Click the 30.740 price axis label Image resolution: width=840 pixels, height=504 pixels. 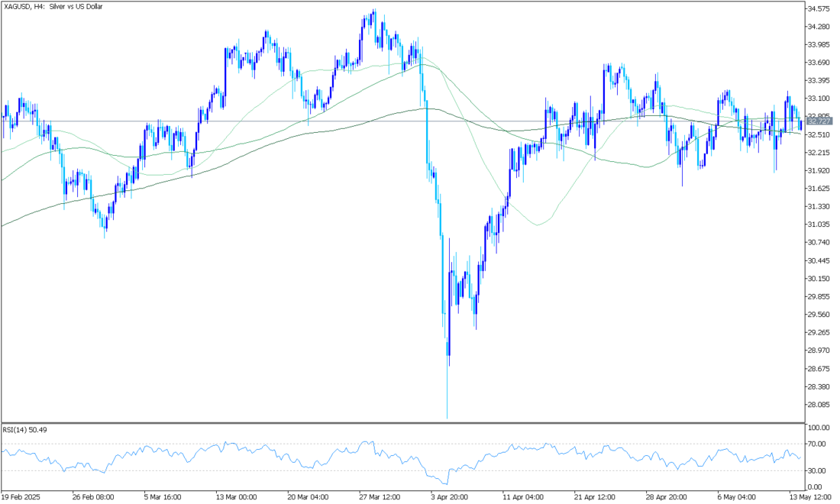point(819,243)
